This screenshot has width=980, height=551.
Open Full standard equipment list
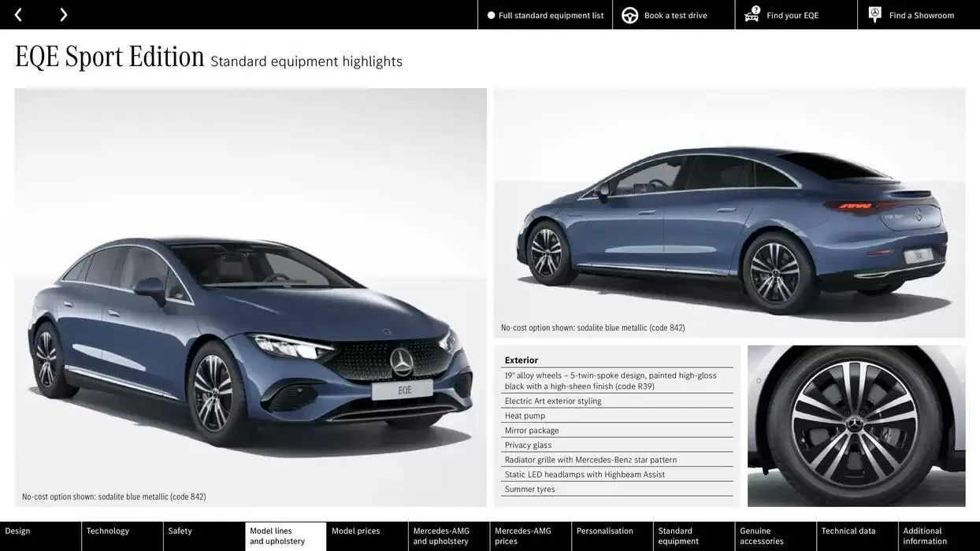tap(545, 15)
